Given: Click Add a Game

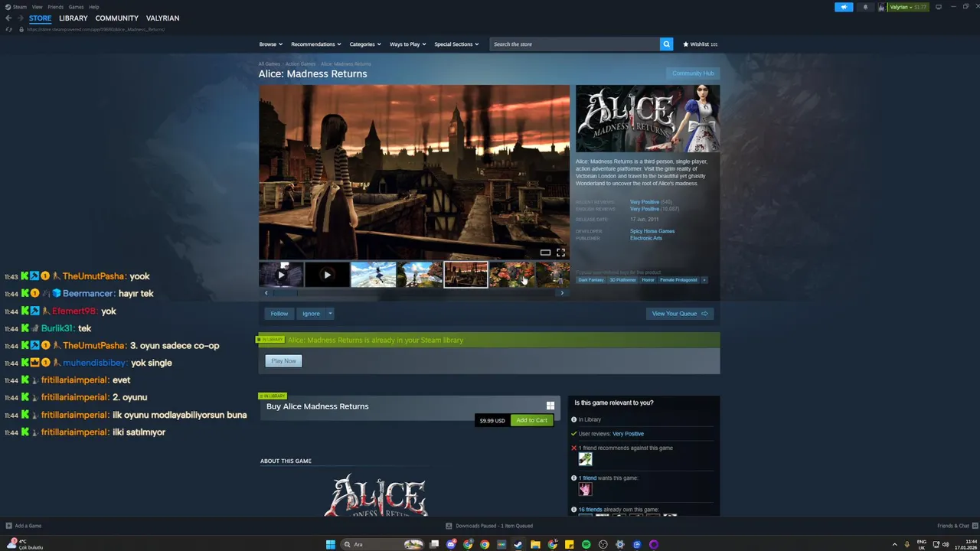Looking at the screenshot, I should tap(24, 526).
